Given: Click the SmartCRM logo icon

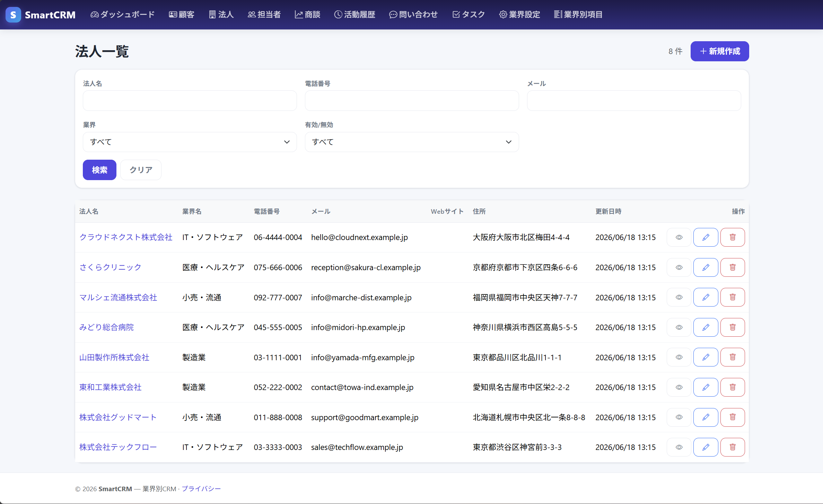Looking at the screenshot, I should tap(13, 15).
